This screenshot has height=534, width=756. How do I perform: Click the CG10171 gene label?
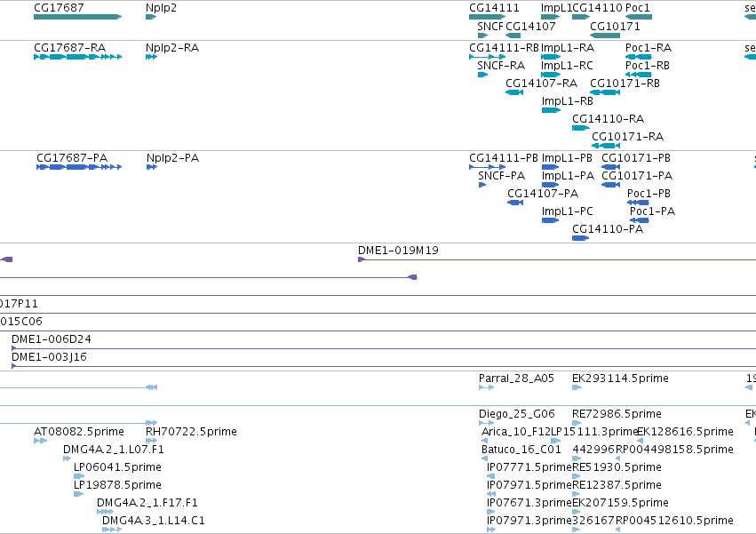(x=616, y=26)
